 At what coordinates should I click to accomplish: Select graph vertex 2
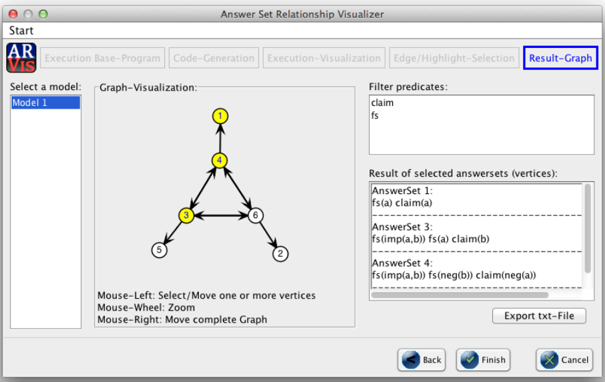click(280, 254)
